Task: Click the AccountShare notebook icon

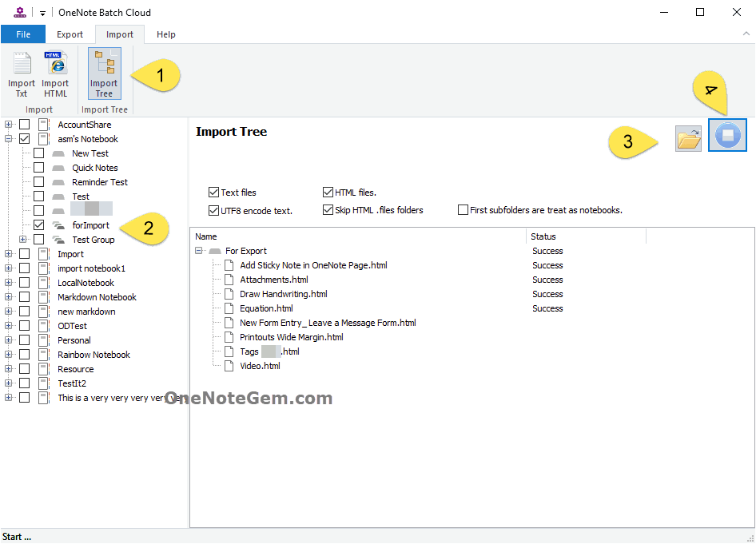Action: point(44,125)
